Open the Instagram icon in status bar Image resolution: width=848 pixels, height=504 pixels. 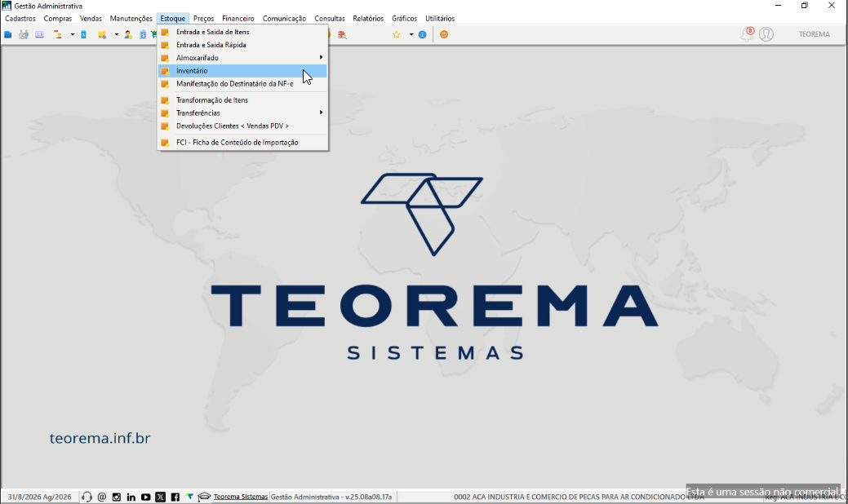(116, 497)
